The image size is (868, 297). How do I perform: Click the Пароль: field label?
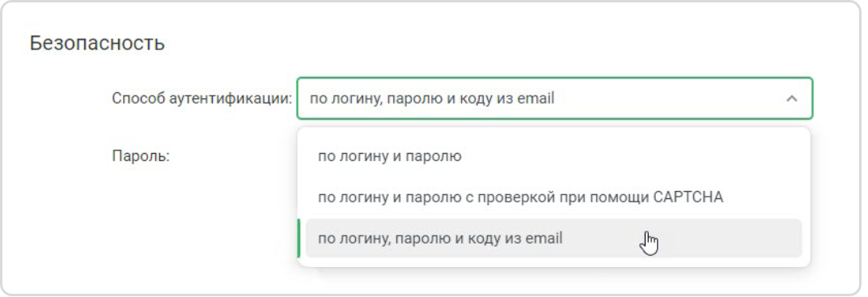tap(141, 156)
